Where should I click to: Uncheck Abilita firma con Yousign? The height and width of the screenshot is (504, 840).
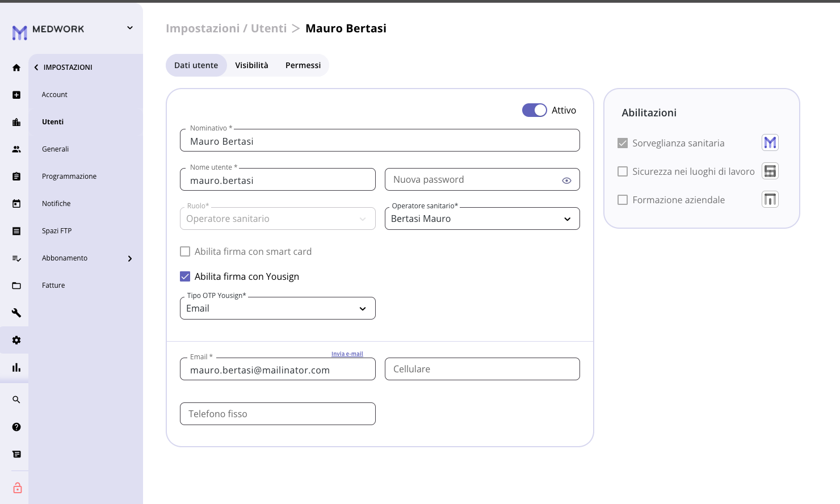185,276
